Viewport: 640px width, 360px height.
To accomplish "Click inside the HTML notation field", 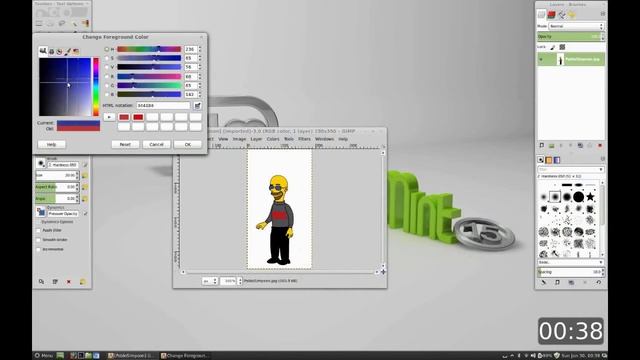I will pyautogui.click(x=163, y=106).
